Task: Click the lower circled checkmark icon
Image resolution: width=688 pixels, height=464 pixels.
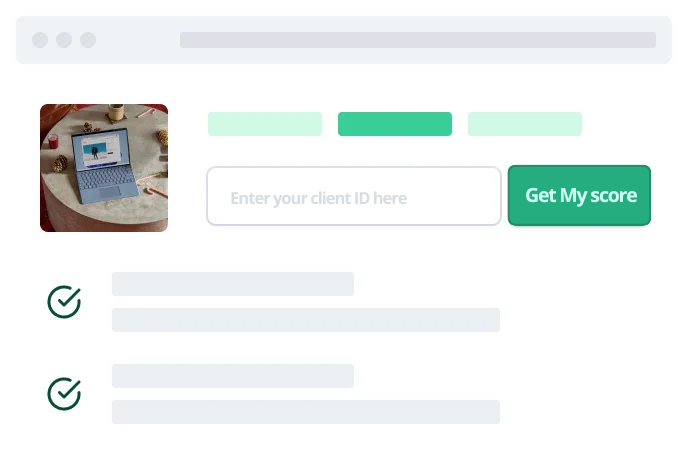Action: tap(64, 394)
